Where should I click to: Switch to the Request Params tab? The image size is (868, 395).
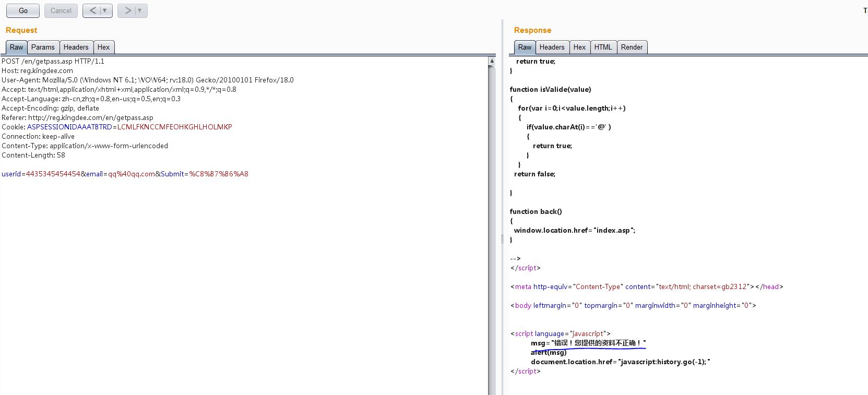[43, 47]
